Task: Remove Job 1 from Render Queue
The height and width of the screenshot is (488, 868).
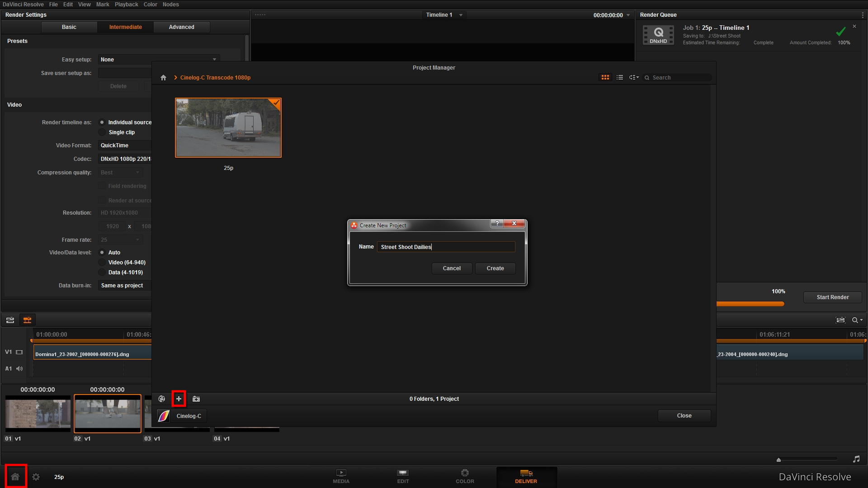Action: [854, 27]
